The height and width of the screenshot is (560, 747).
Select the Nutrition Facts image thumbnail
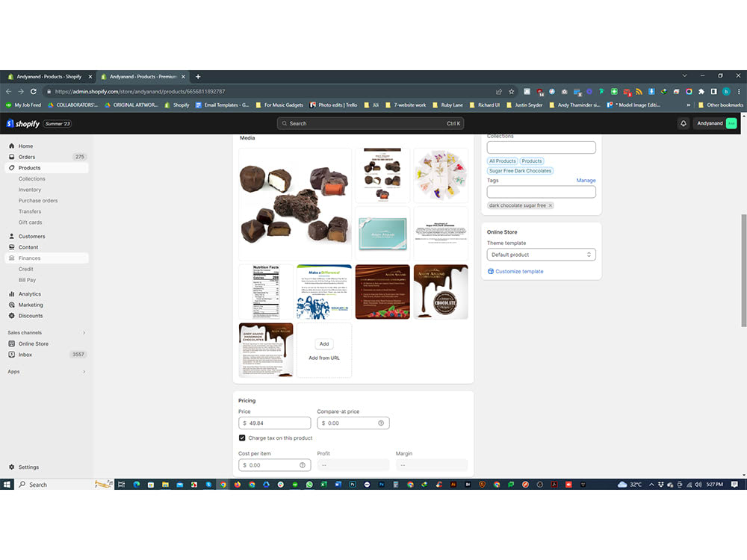point(266,292)
